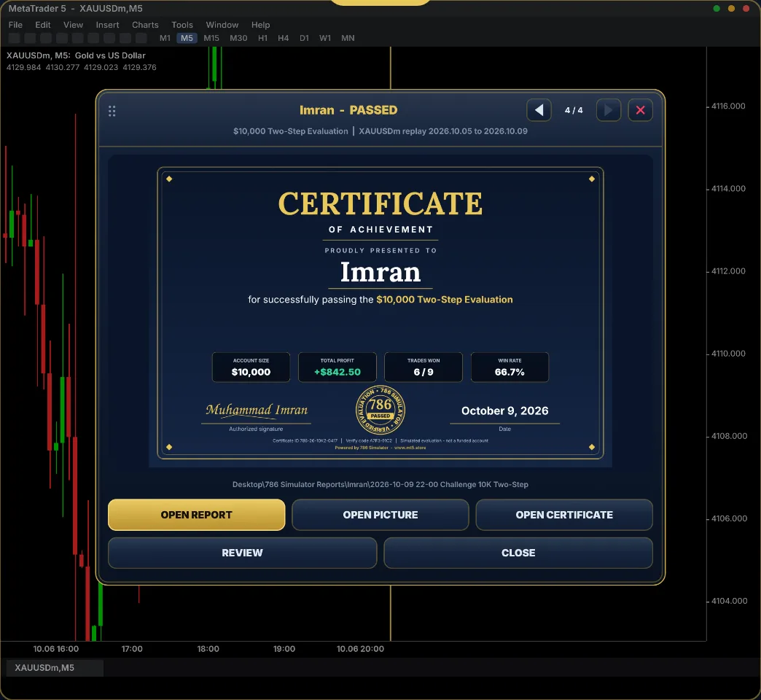761x700 pixels.
Task: Click the first blank toolbar icon
Action: 15,38
